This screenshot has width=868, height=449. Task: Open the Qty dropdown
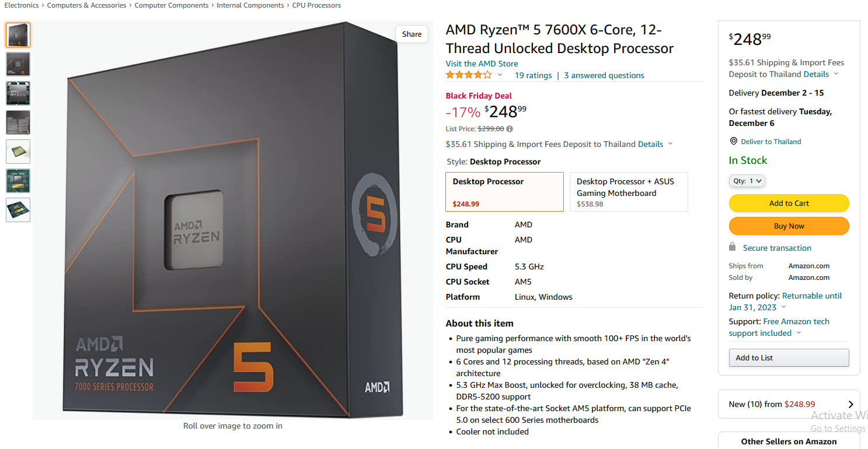point(747,181)
